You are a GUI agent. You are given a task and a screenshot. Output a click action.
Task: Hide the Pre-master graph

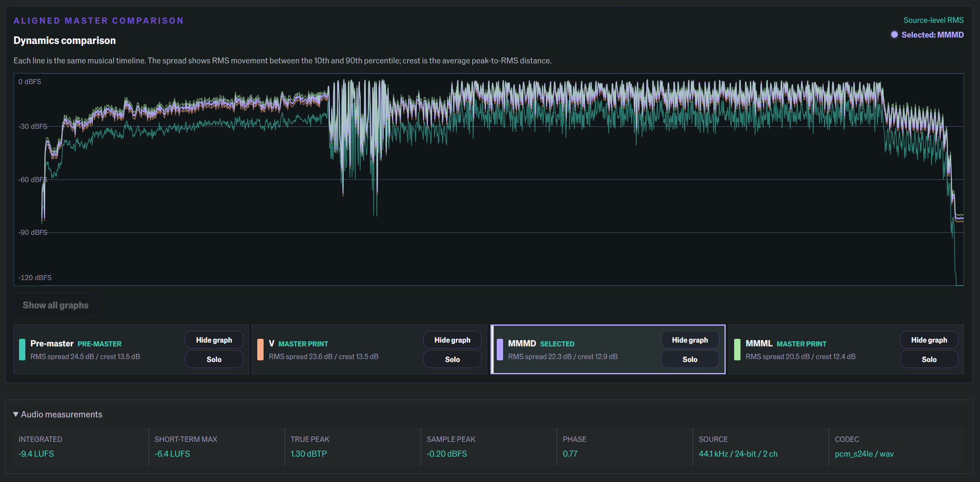point(214,340)
